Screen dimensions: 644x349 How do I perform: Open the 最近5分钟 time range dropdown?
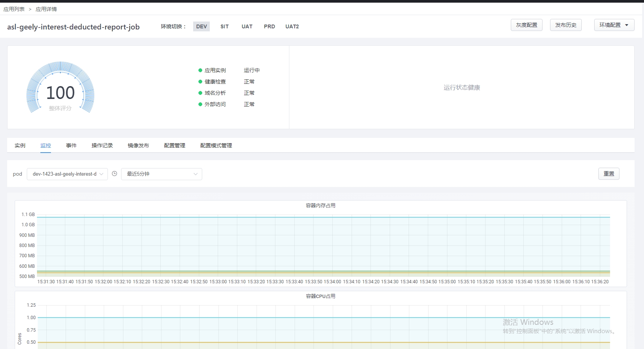(x=161, y=174)
